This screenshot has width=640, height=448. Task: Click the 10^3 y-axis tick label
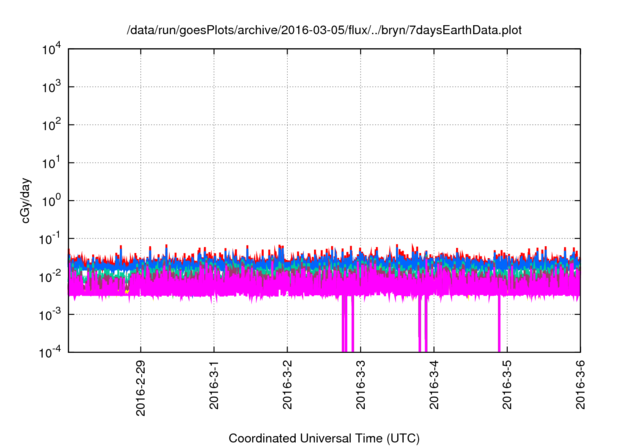click(x=51, y=87)
